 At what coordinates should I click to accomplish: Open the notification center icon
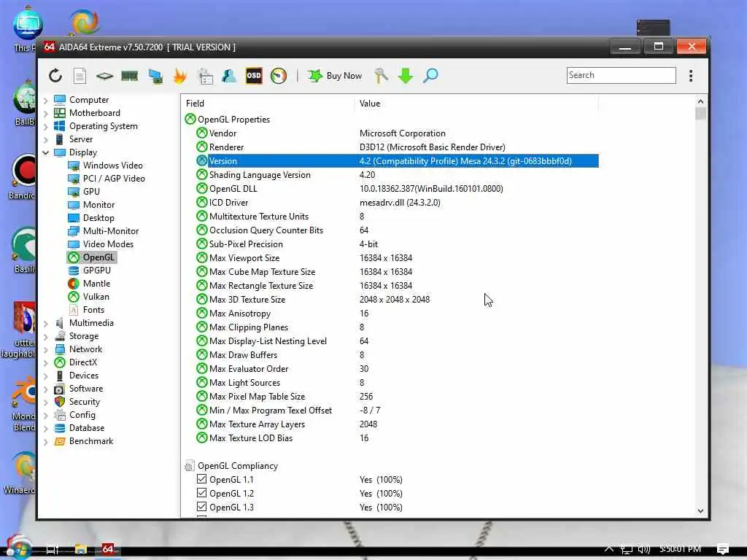click(722, 549)
